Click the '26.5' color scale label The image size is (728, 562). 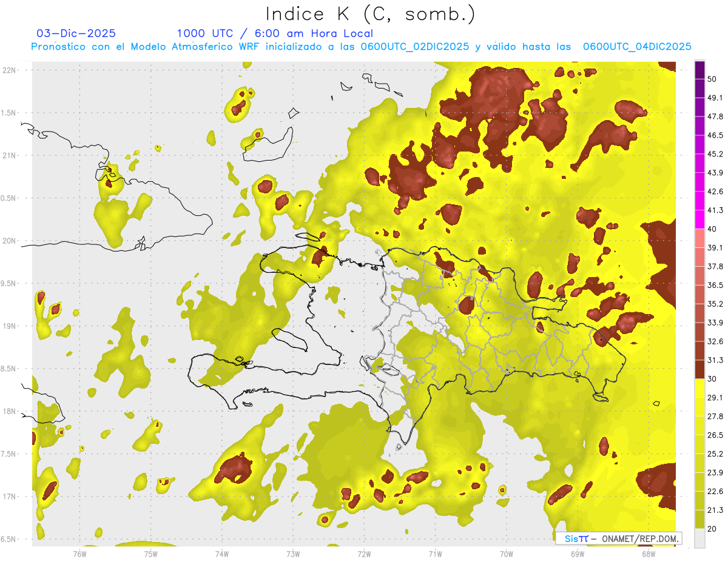(715, 435)
